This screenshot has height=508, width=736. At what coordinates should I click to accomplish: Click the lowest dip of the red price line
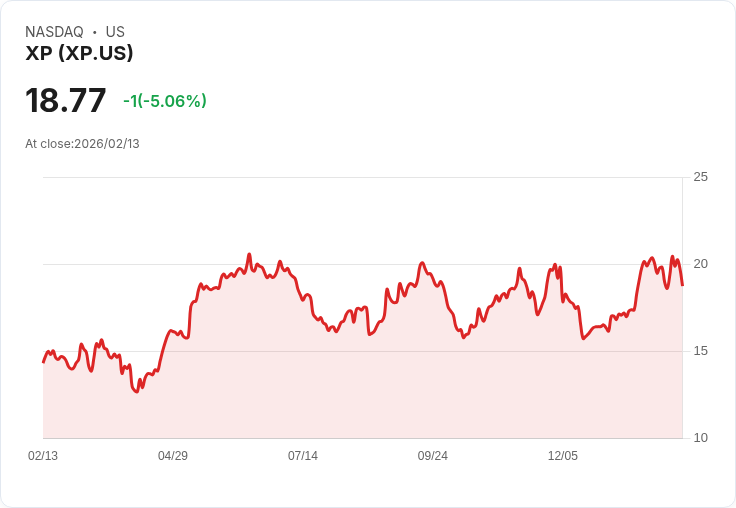(x=137, y=392)
